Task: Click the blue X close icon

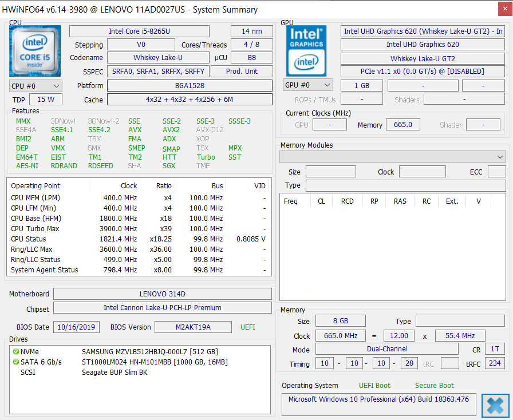Action: pyautogui.click(x=495, y=405)
